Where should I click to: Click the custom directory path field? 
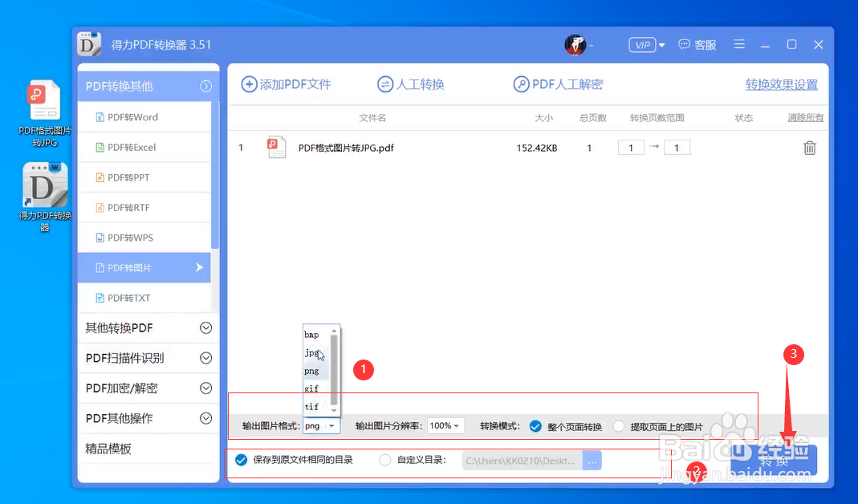pos(523,461)
